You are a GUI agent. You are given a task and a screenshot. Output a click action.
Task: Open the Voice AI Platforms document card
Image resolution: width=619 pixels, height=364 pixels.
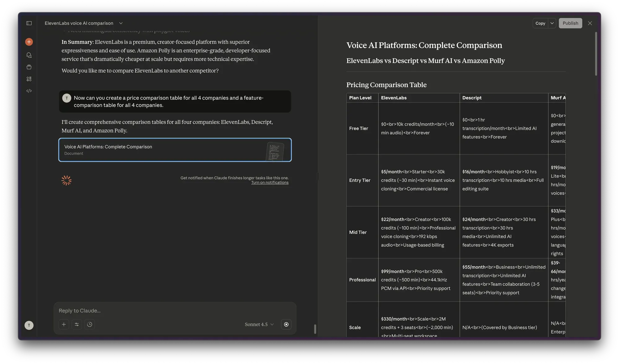point(175,150)
